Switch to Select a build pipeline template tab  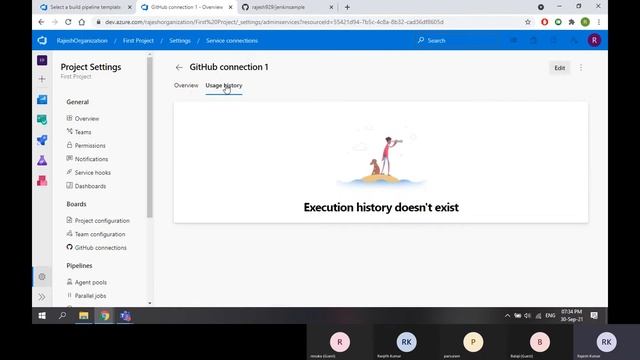point(85,7)
